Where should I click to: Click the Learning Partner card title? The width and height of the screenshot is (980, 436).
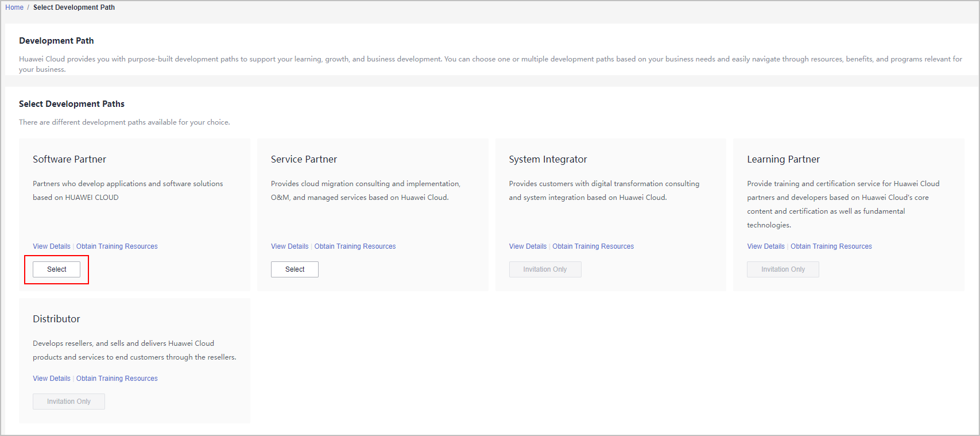(783, 160)
